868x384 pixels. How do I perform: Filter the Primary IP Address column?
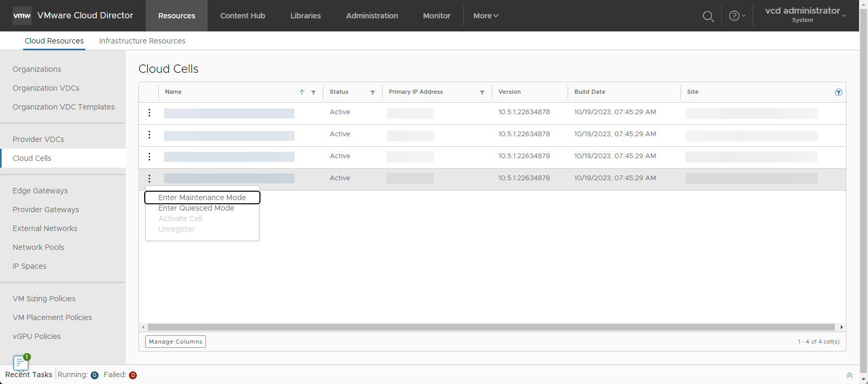pos(482,92)
